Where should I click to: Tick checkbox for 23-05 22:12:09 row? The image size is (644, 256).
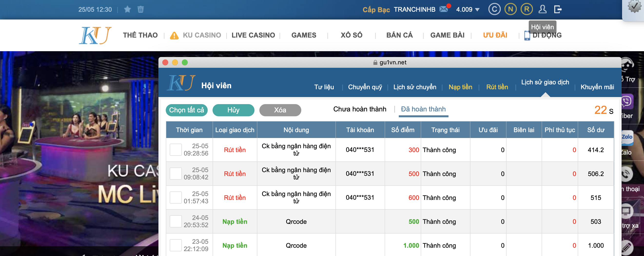pos(176,245)
